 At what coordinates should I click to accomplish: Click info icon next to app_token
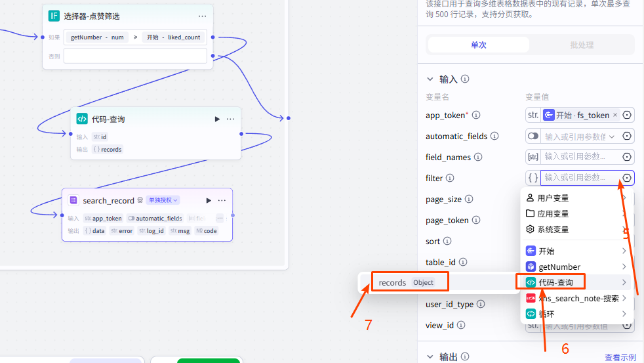click(477, 115)
